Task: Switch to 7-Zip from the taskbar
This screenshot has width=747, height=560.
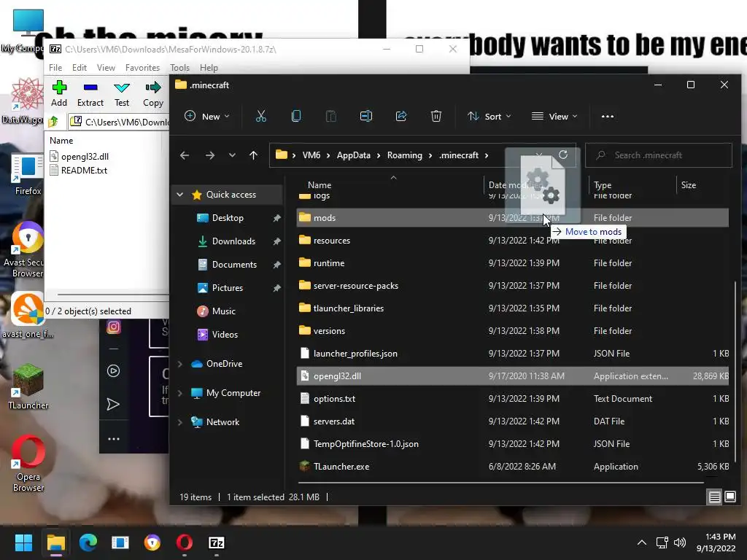Action: (216, 542)
